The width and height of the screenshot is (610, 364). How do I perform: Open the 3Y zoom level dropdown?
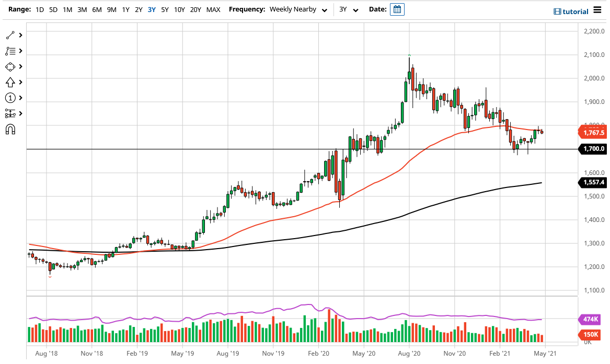coord(348,9)
